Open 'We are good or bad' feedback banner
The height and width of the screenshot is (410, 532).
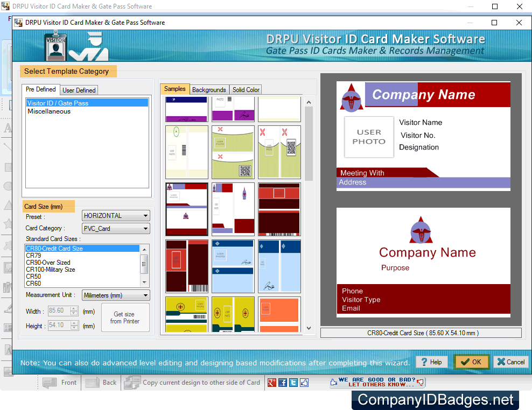click(x=377, y=382)
